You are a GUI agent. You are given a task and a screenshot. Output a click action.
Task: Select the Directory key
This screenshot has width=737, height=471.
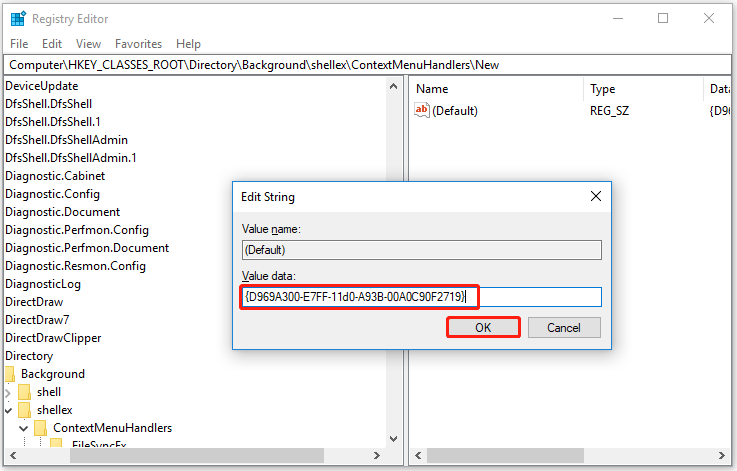click(29, 356)
